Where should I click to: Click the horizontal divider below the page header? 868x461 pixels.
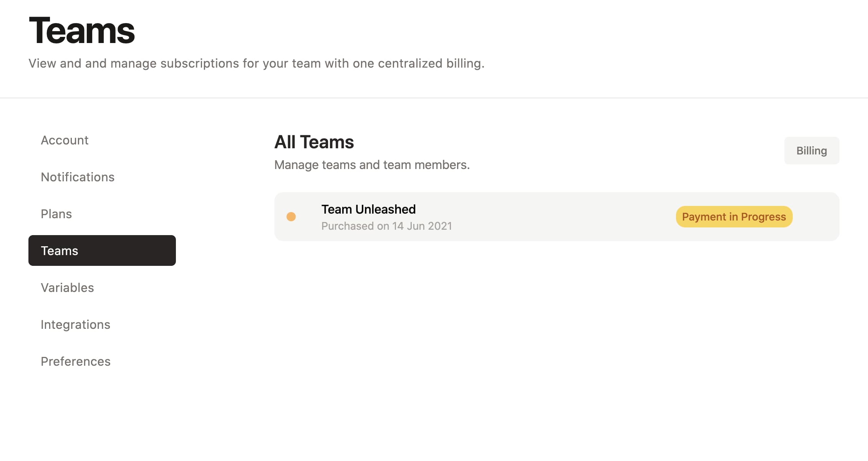coord(434,98)
